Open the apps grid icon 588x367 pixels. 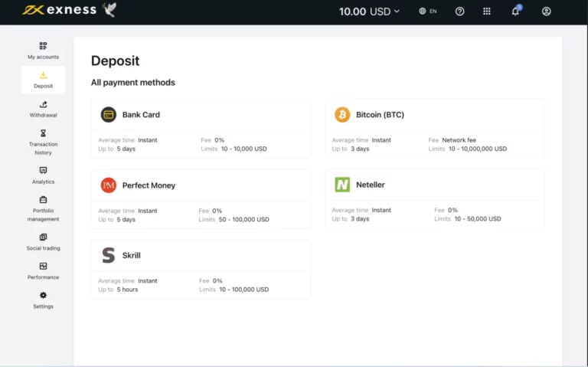click(487, 11)
